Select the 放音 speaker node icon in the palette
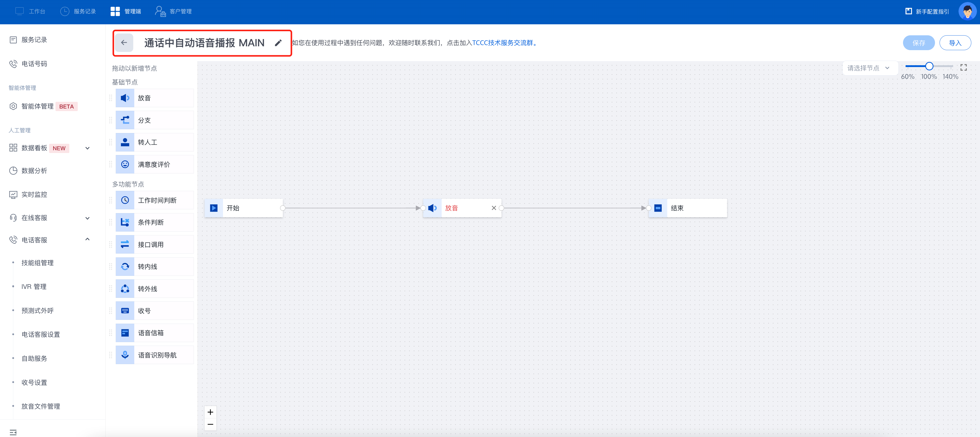The width and height of the screenshot is (980, 437). point(125,98)
